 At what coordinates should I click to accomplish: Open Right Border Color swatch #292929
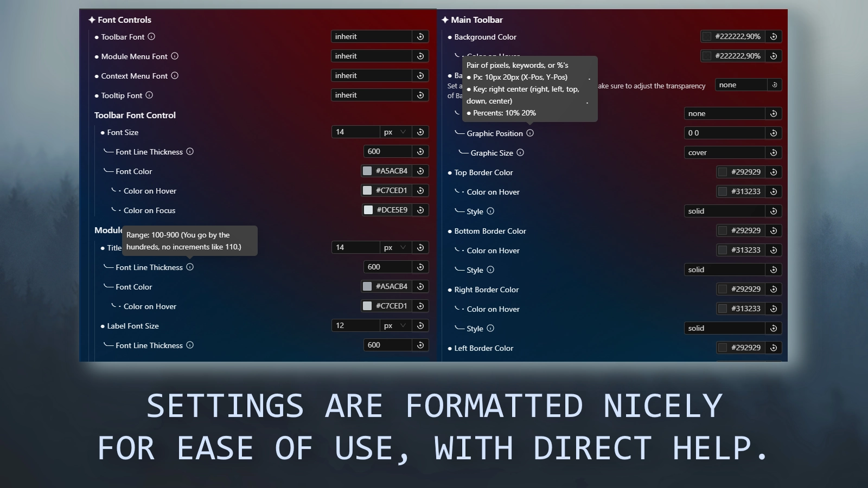(x=723, y=290)
